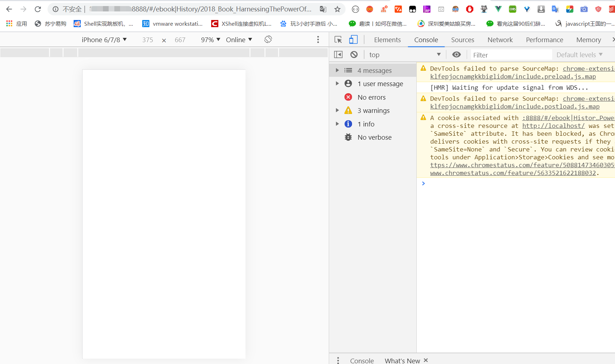Open the Default levels dropdown
Image resolution: width=615 pixels, height=364 pixels.
[579, 55]
